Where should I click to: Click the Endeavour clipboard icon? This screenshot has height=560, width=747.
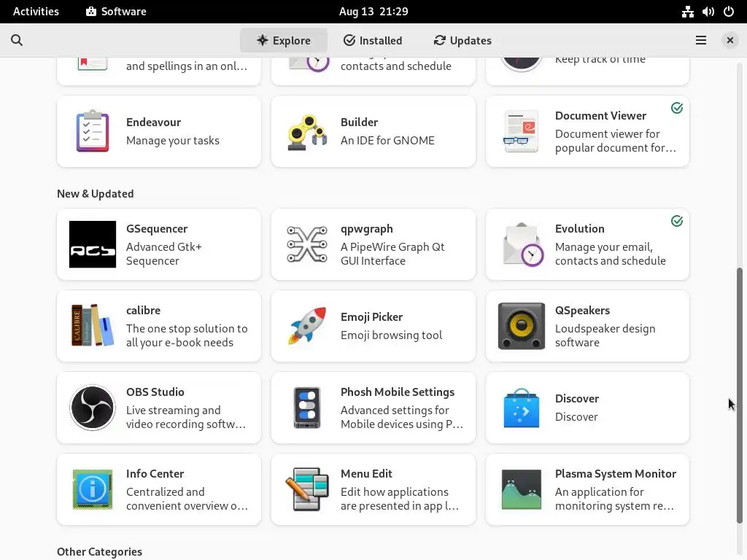coord(93,131)
